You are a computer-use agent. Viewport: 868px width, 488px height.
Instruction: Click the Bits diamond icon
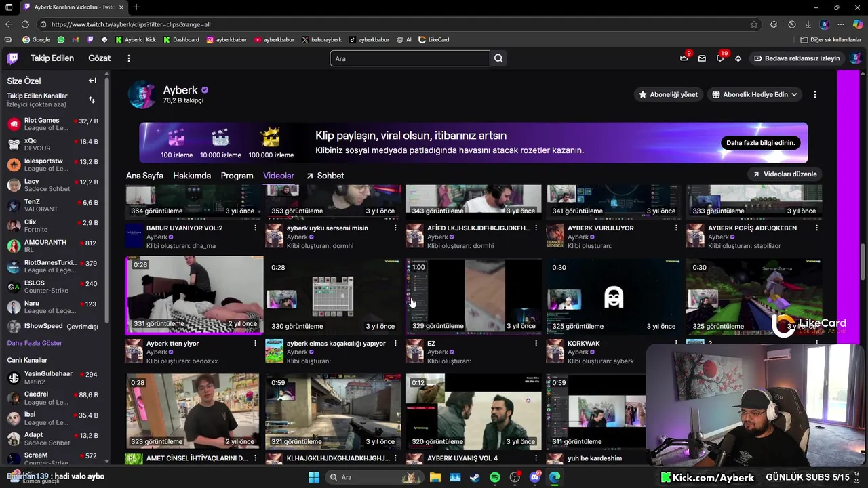tap(738, 58)
